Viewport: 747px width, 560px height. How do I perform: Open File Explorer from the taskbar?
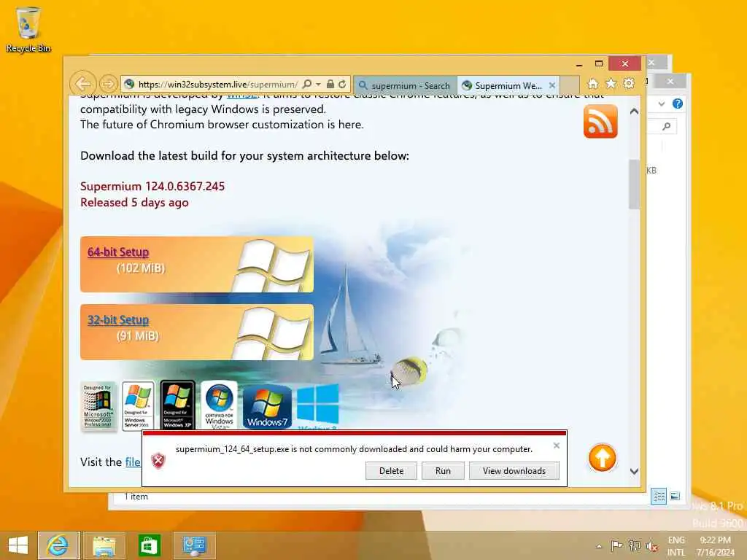104,545
